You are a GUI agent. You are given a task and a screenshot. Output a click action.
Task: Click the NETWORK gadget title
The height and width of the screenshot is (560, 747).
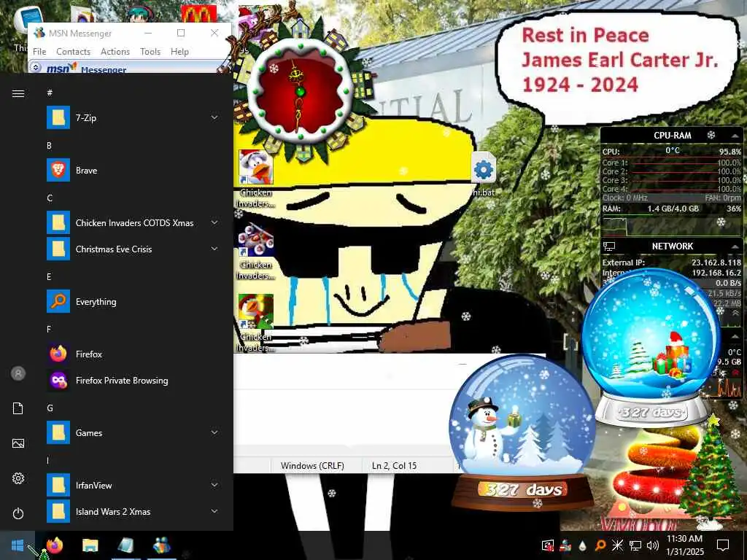coord(672,246)
